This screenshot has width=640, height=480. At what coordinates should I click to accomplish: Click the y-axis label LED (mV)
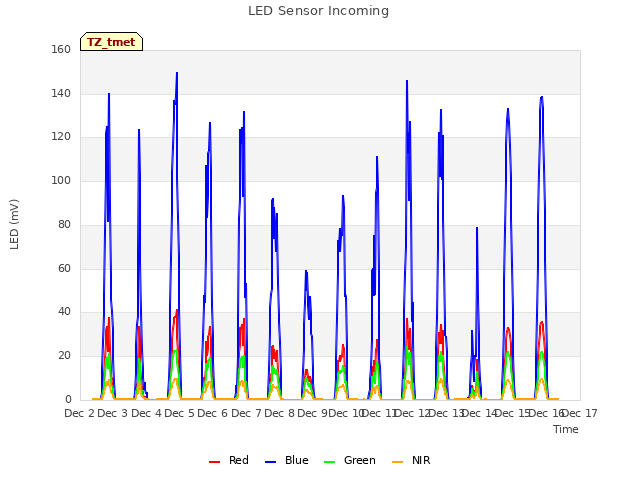[14, 224]
